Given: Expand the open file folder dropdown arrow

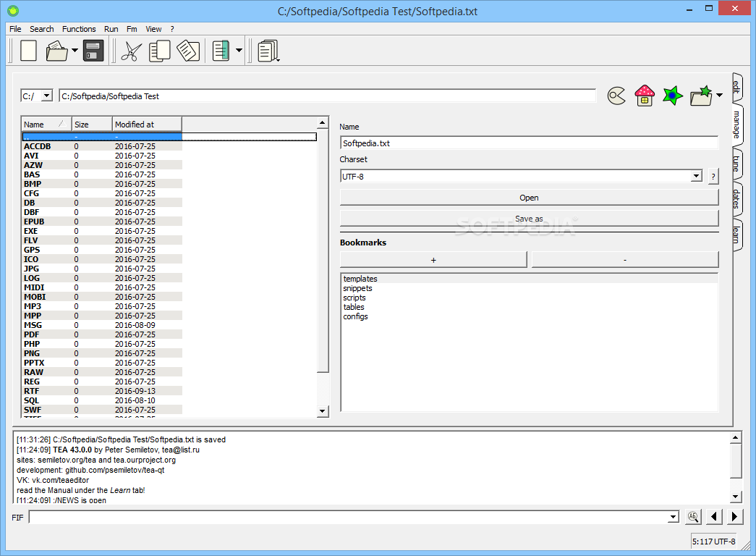Looking at the screenshot, I should 75,50.
